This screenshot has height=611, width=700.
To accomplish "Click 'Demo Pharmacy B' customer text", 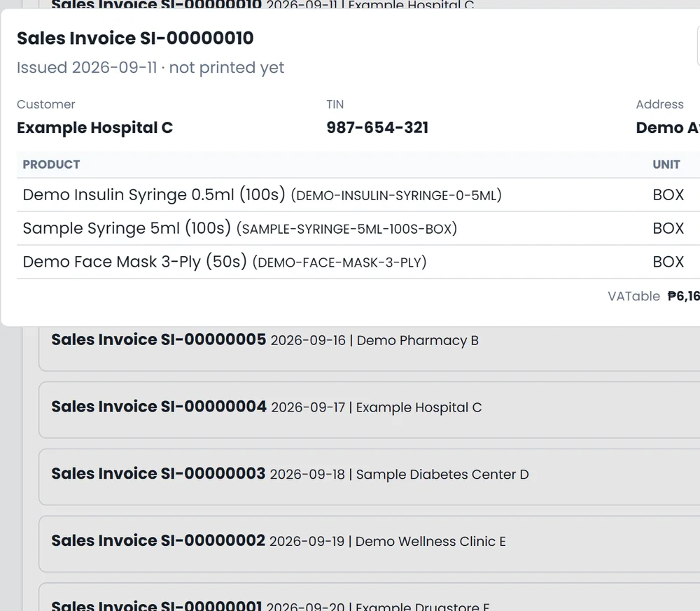I will coord(417,341).
